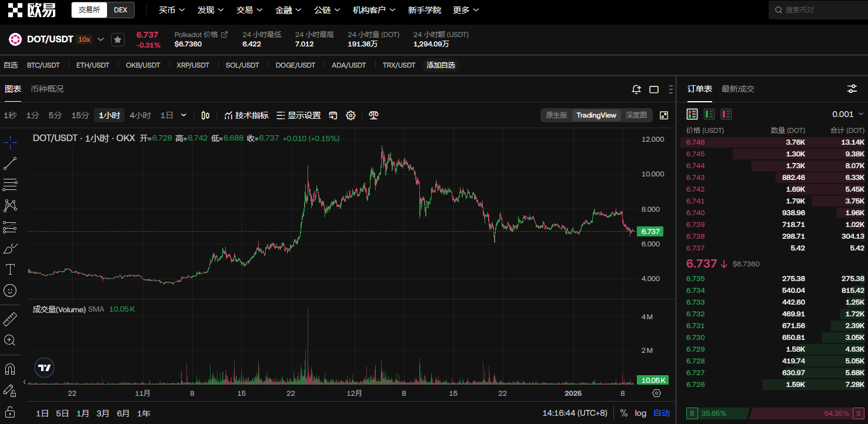Open the chart settings gear next to 显示设置
868x424 pixels.
(351, 115)
